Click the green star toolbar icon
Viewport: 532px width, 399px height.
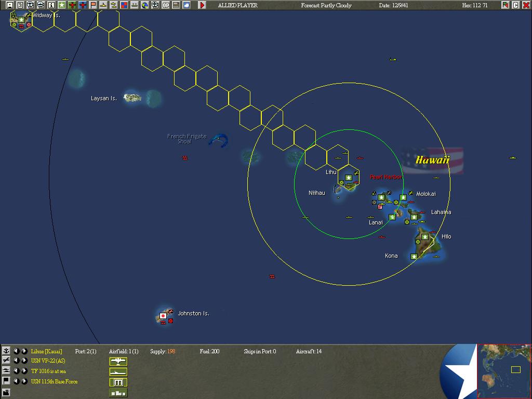(x=62, y=5)
